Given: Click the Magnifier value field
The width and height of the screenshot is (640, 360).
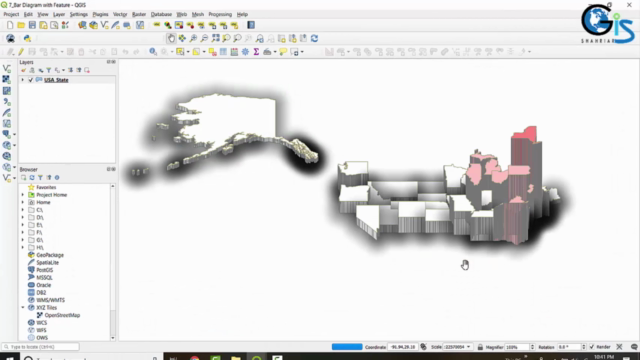Looking at the screenshot, I should 517,347.
